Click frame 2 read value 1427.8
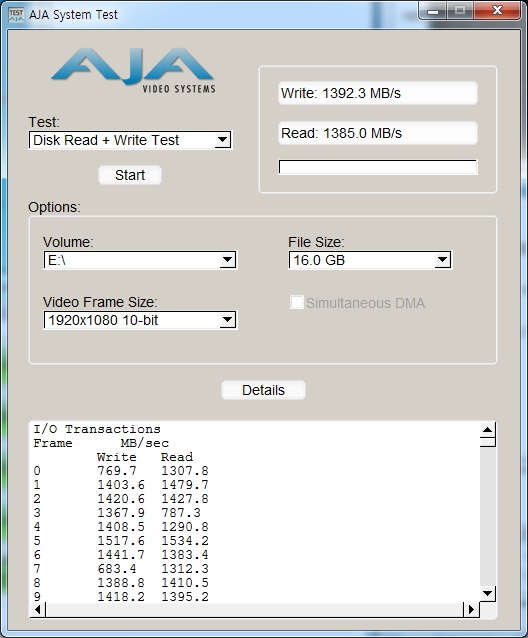The height and width of the screenshot is (638, 528). pos(185,498)
